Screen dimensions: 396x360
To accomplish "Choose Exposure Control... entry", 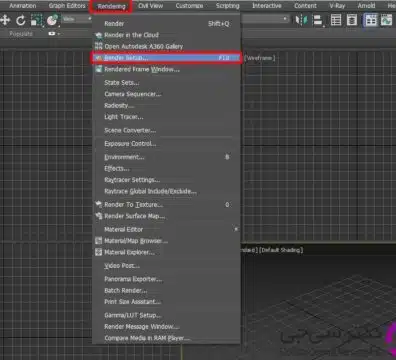I will (166, 144).
